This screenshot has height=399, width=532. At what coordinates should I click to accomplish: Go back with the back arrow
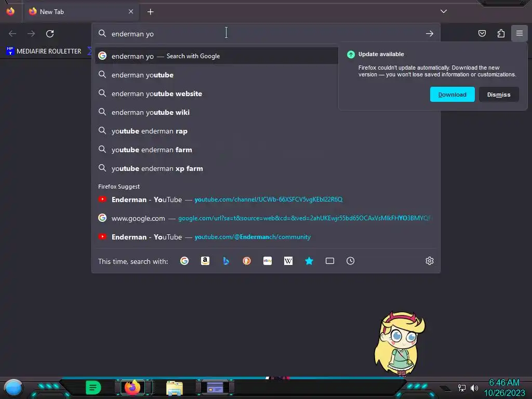(x=12, y=34)
